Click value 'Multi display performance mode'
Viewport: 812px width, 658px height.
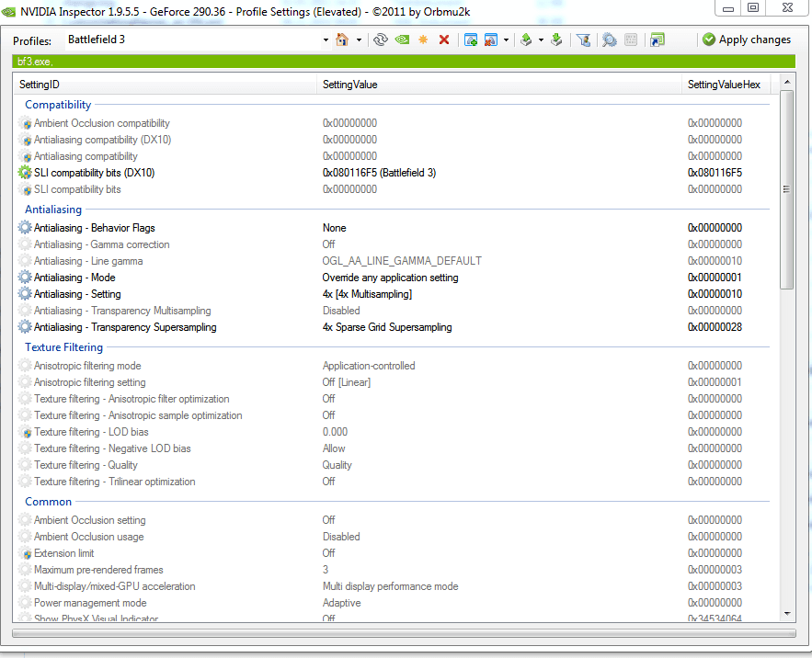(391, 586)
